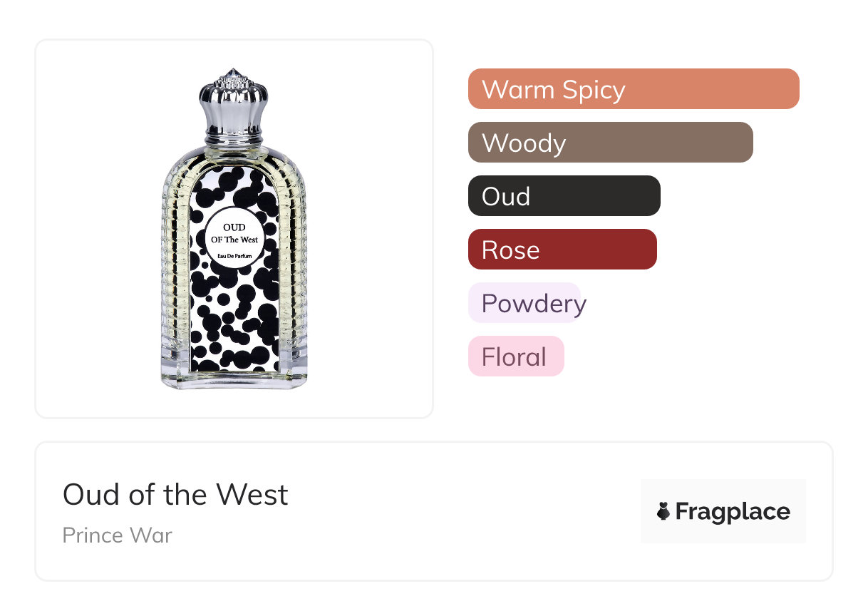Image resolution: width=868 pixels, height=616 pixels.
Task: Select the brown Woody accord bar
Action: (x=610, y=143)
